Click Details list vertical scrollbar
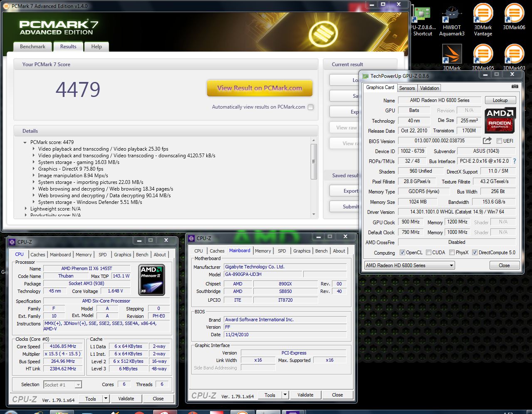This screenshot has width=532, height=414. click(314, 161)
